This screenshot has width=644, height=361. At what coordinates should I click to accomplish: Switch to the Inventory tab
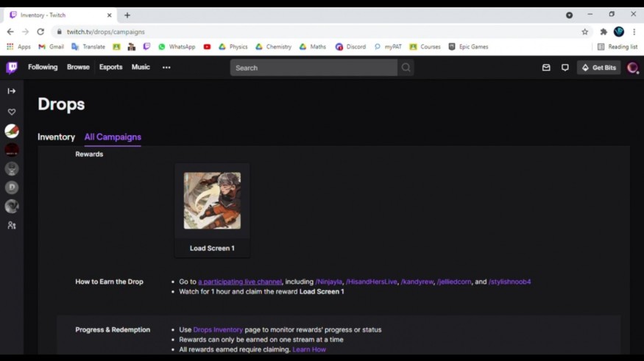[56, 137]
